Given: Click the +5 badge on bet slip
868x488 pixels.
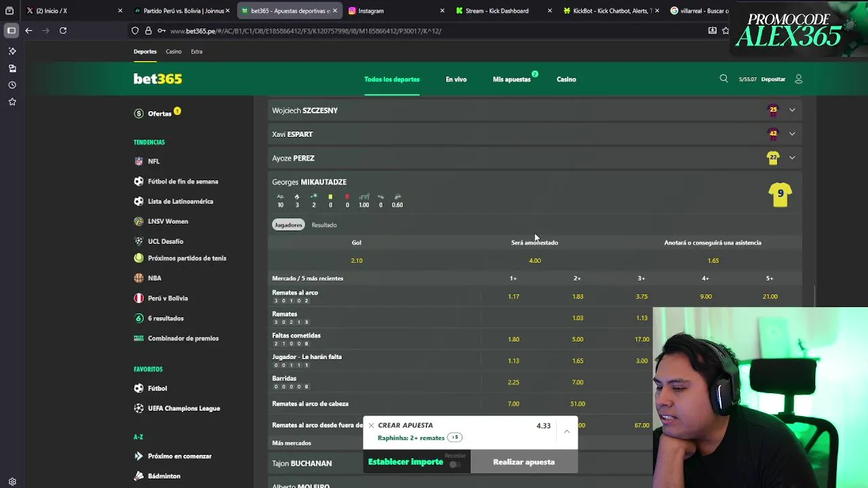Looking at the screenshot, I should [x=455, y=438].
